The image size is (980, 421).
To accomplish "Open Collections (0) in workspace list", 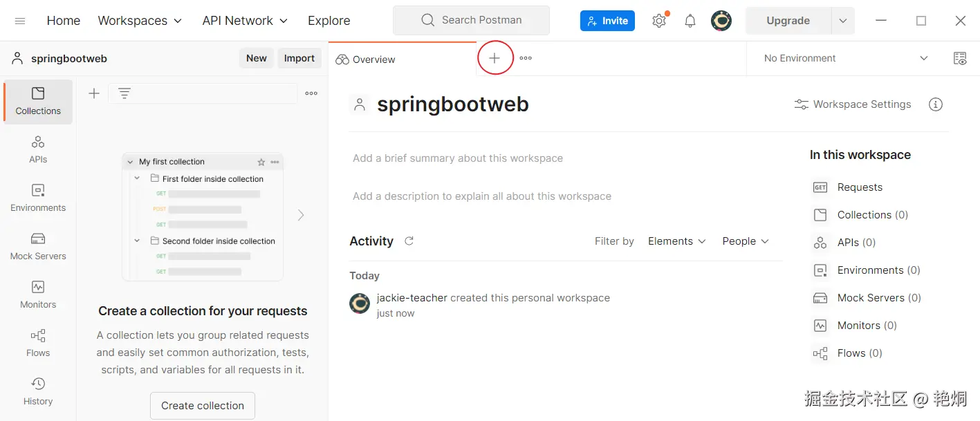I will pos(860,215).
